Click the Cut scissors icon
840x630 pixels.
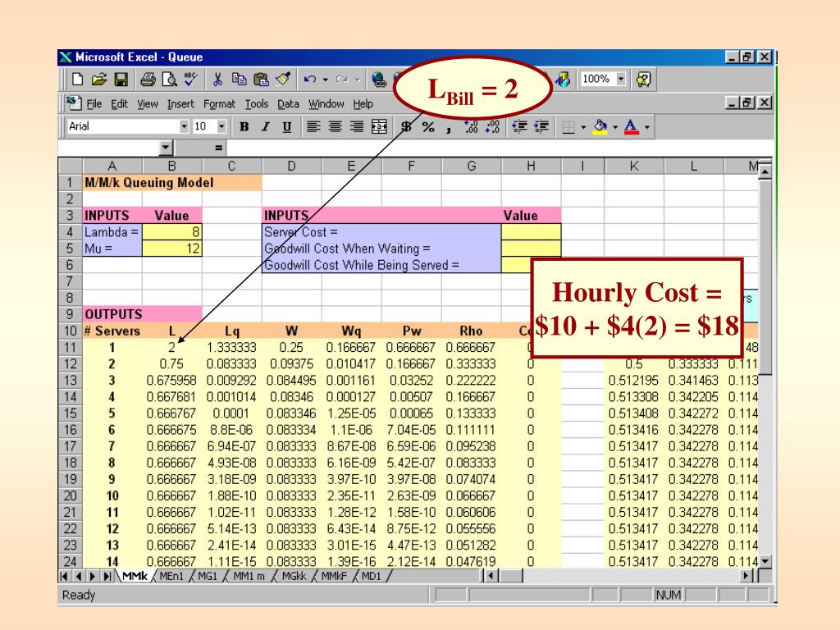217,80
